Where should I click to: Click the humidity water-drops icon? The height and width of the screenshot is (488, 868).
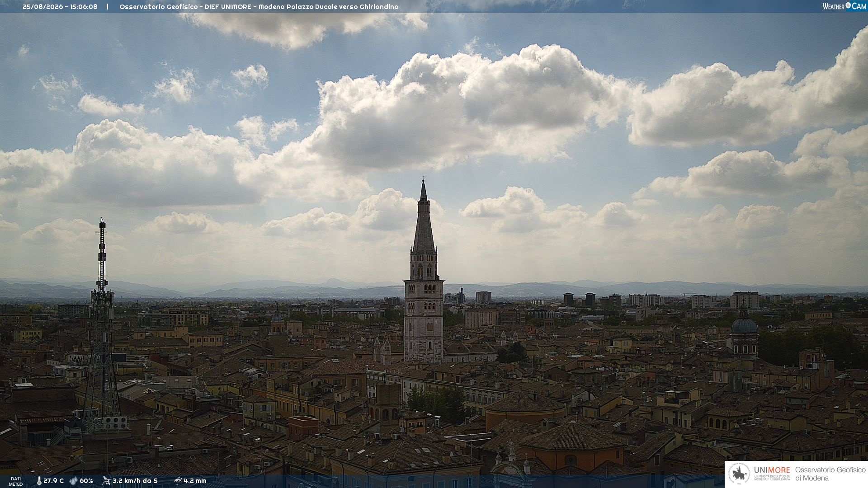(73, 481)
